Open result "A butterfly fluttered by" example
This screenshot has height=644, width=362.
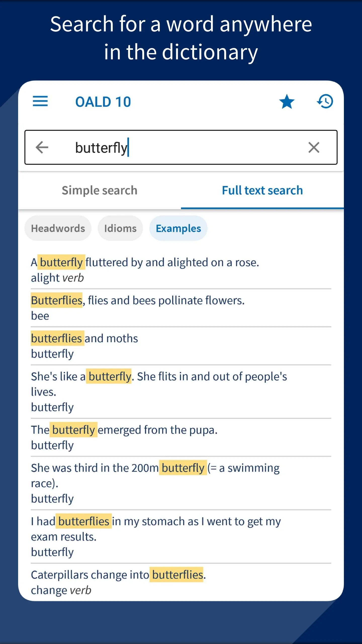[145, 270]
